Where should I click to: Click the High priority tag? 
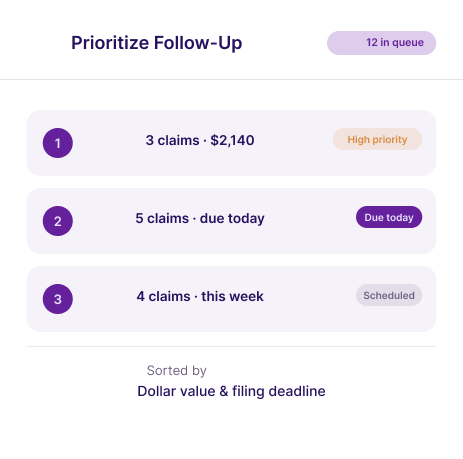point(377,139)
